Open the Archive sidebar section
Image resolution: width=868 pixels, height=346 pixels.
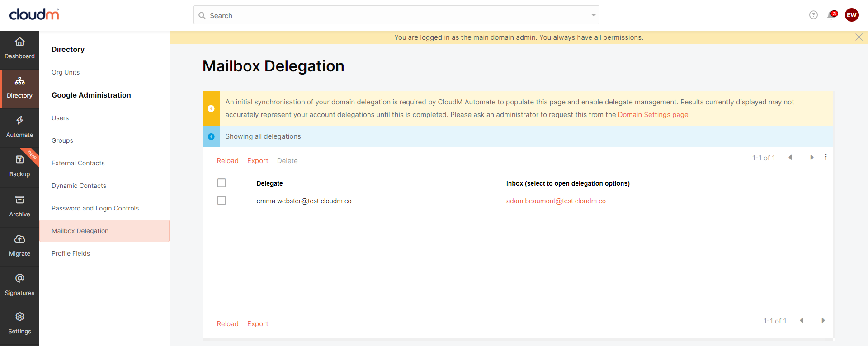19,206
